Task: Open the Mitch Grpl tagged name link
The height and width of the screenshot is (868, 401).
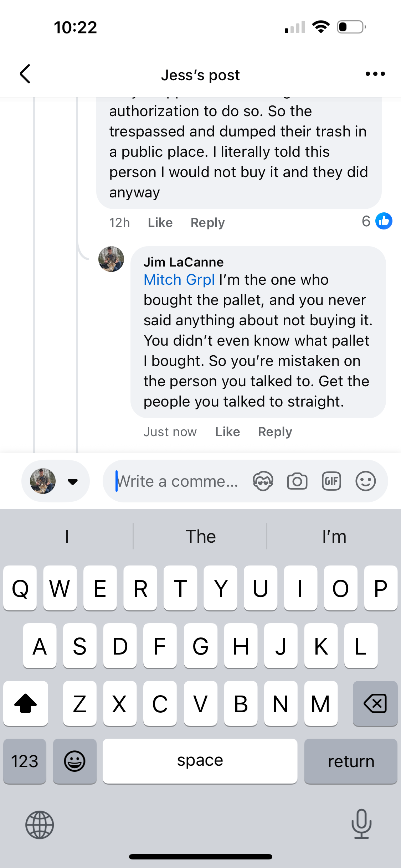Action: (179, 280)
